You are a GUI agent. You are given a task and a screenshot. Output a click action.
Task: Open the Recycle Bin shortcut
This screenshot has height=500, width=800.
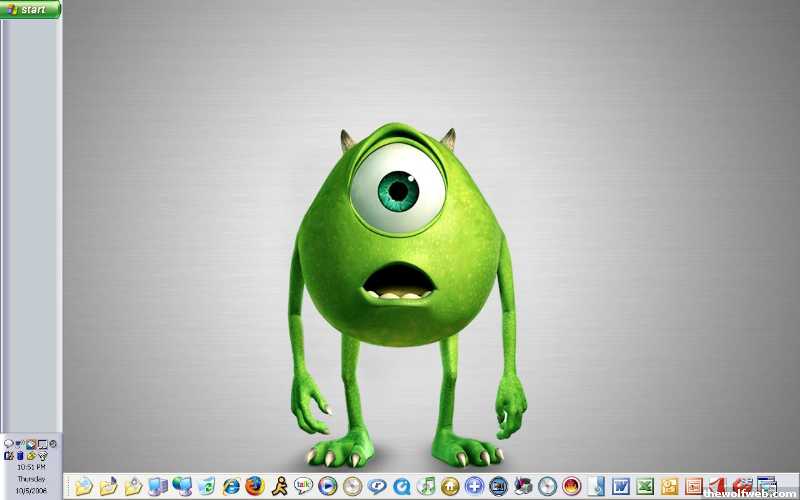[x=206, y=486]
